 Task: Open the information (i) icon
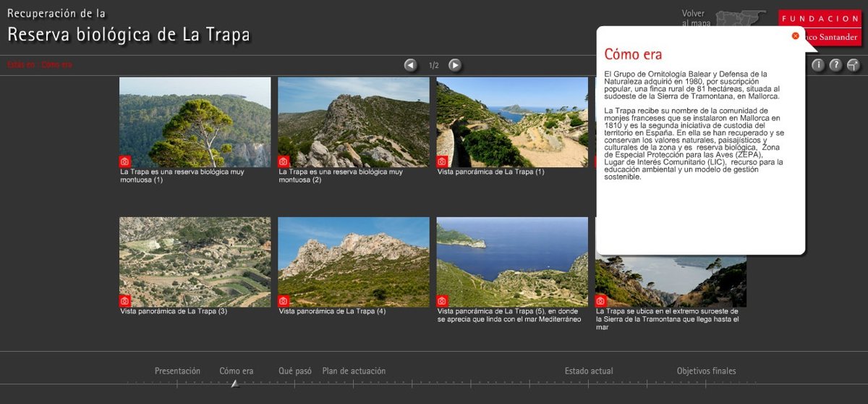[x=818, y=65]
